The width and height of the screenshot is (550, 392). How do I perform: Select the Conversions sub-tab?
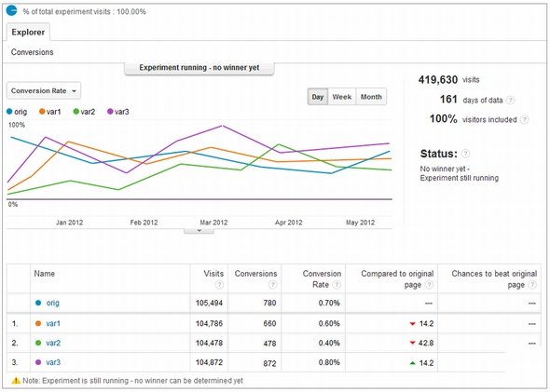[x=33, y=52]
